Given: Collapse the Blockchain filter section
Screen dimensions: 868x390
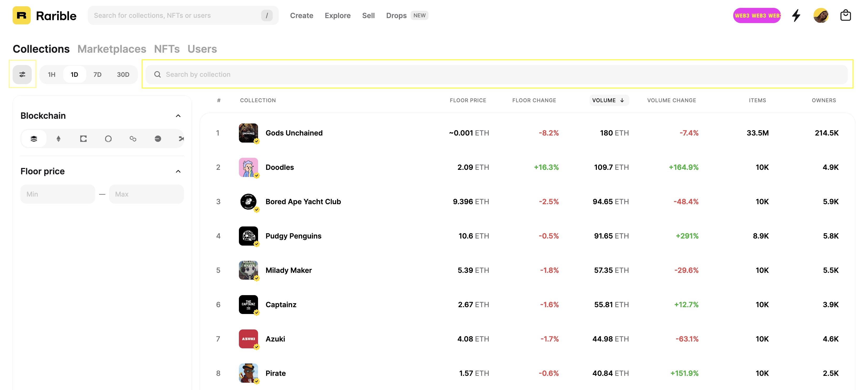Looking at the screenshot, I should [178, 116].
